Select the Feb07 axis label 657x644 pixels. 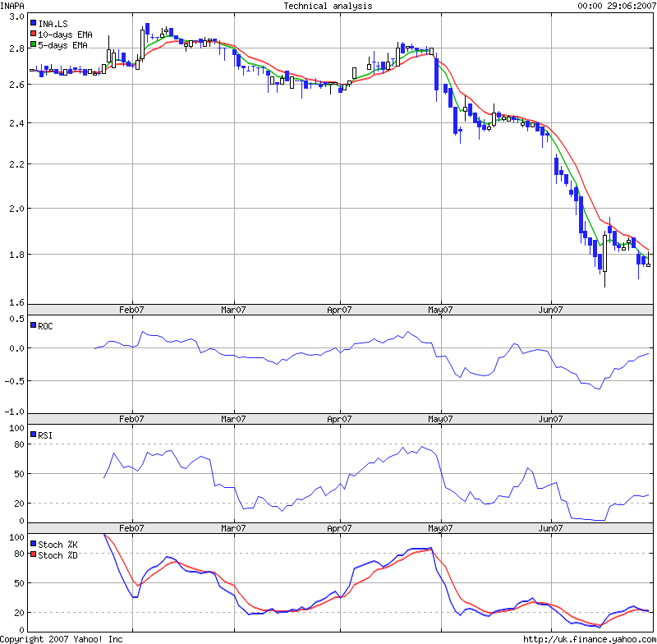coord(132,308)
